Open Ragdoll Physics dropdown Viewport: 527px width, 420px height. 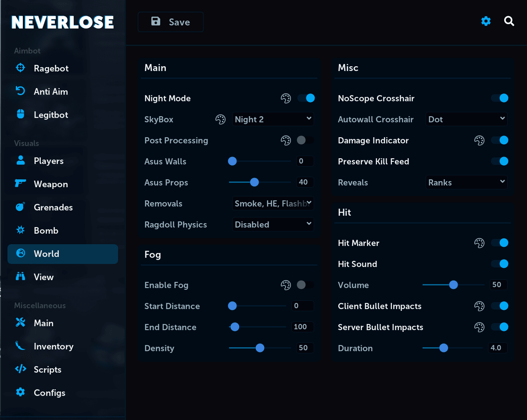coord(273,224)
